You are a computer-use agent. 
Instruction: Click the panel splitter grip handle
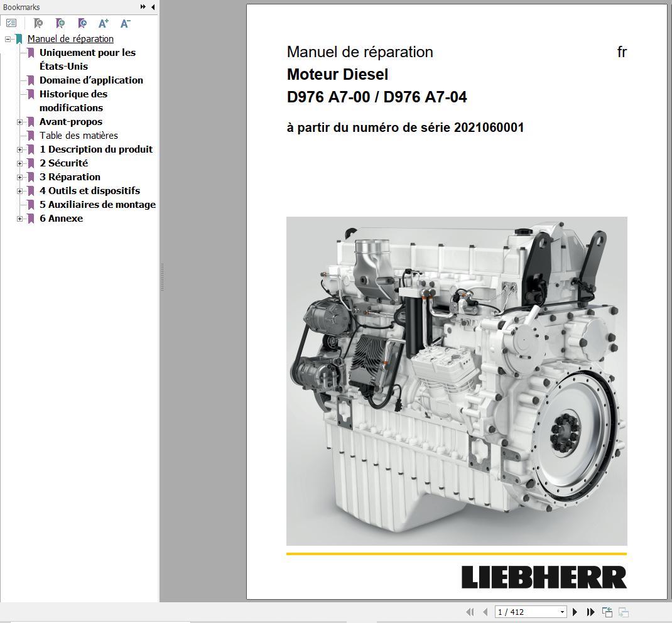pos(162,277)
